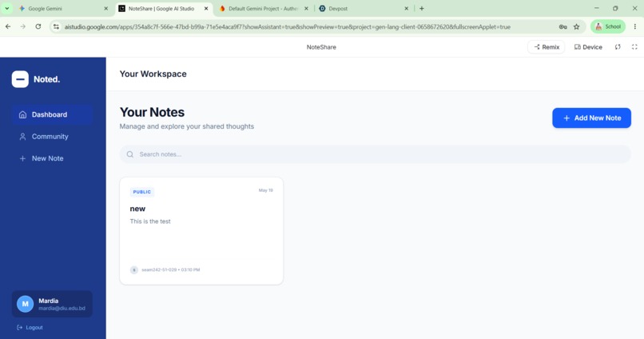Click the mardia@diu.edu.bd email text
This screenshot has width=644, height=339.
click(62, 308)
